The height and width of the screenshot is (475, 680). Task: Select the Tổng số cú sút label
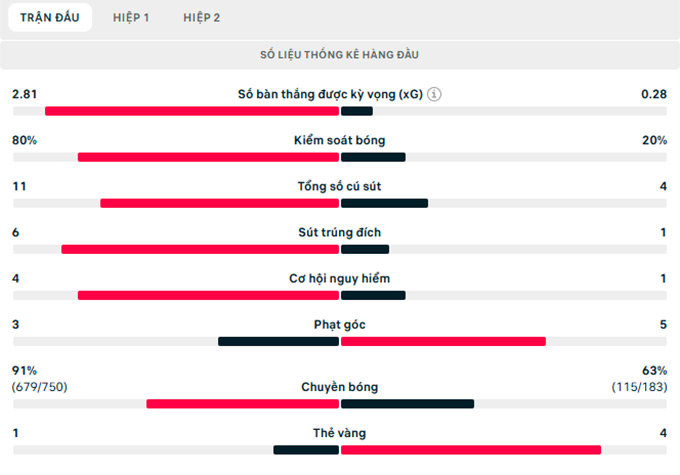click(x=340, y=186)
